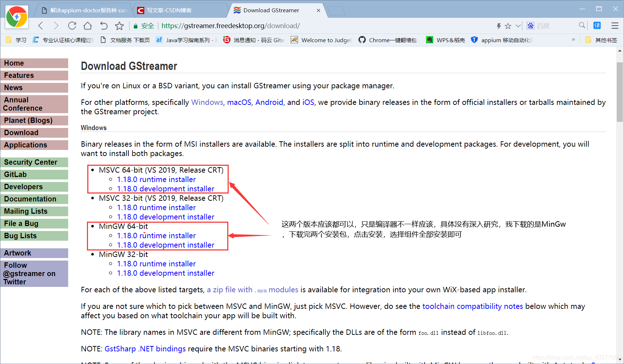The width and height of the screenshot is (624, 364).
Task: Open the appium 移动自动化 bookmark
Action: [502, 40]
